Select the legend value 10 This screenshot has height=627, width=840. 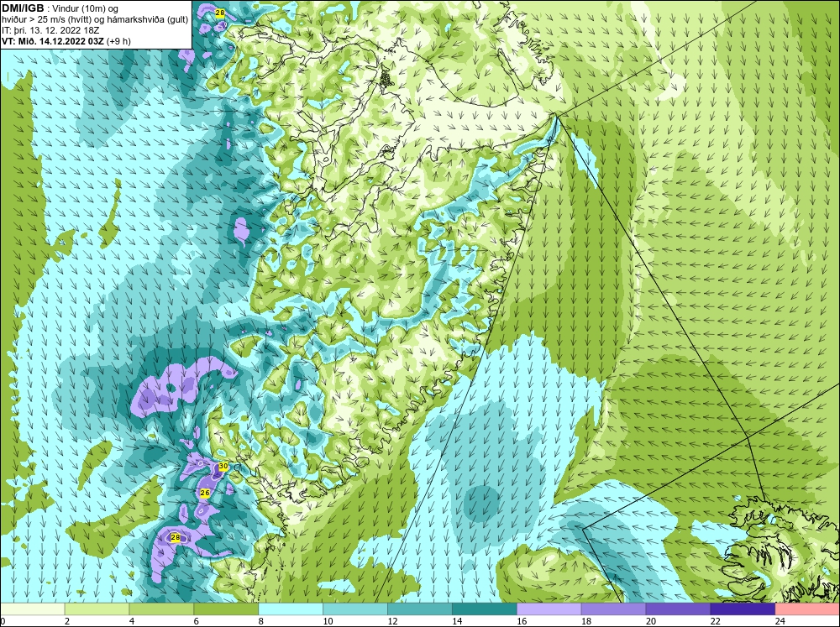[328, 621]
